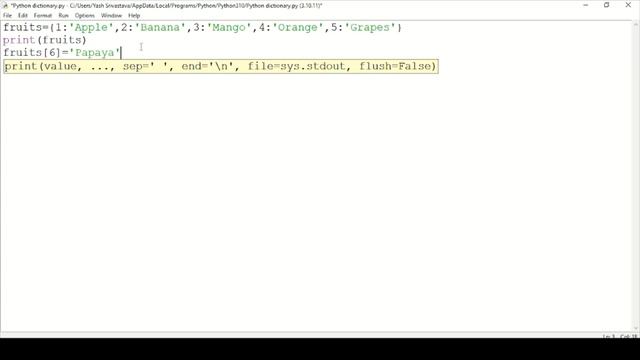
Task: Open the Help menu
Action: click(134, 16)
